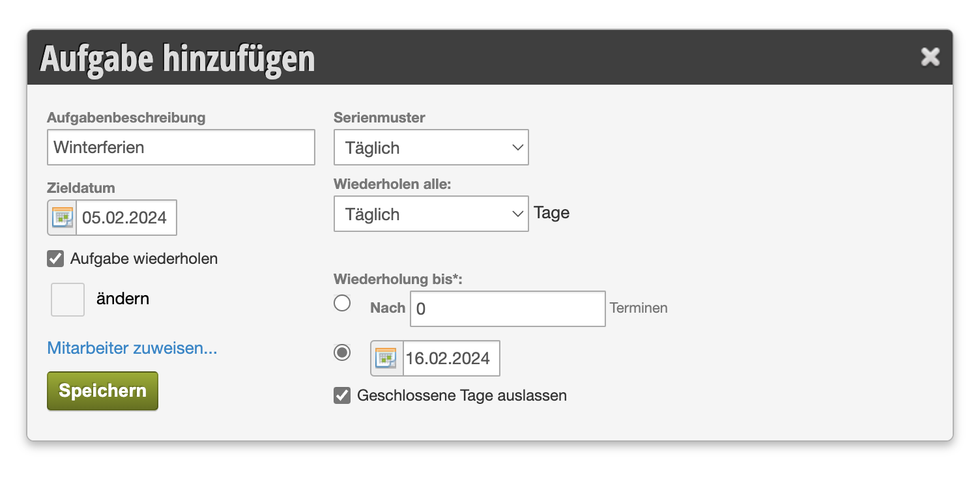Open the Mitarbeiter zuweisen link

132,348
